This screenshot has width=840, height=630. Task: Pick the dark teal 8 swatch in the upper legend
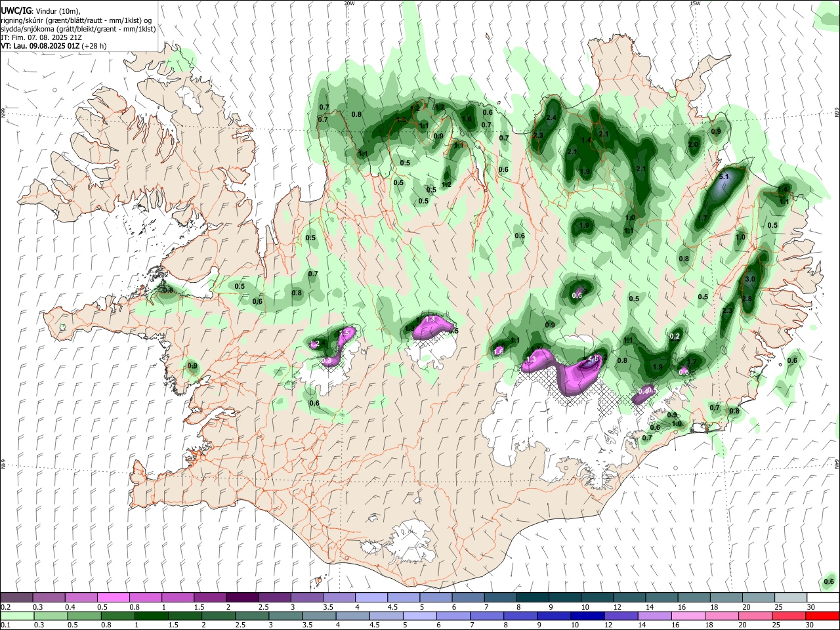pos(532,597)
